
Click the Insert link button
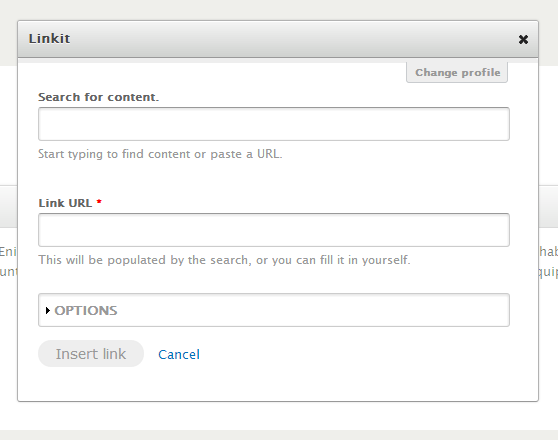click(x=91, y=354)
